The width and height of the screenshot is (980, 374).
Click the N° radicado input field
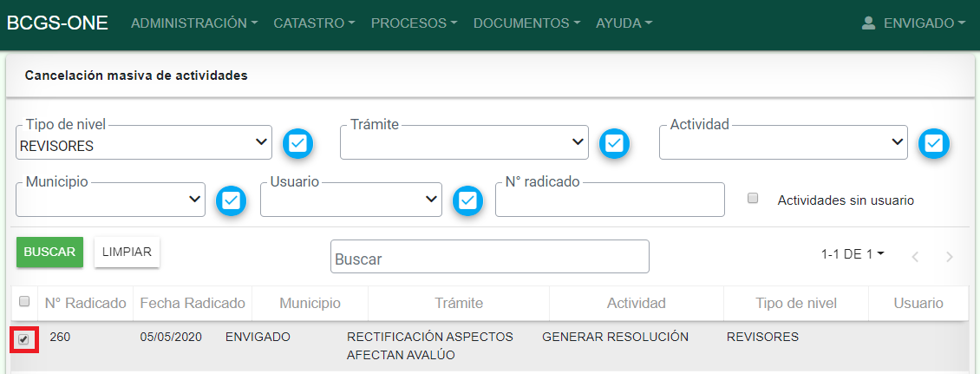pyautogui.click(x=610, y=200)
